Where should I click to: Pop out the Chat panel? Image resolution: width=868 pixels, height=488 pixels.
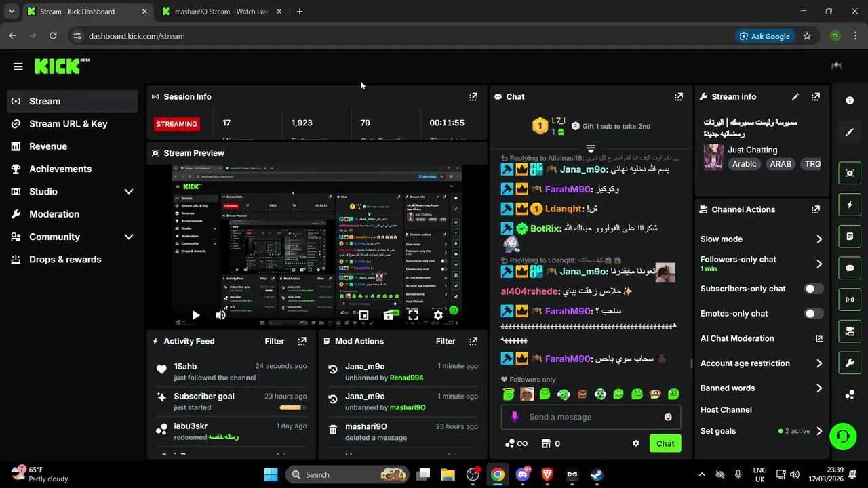pyautogui.click(x=679, y=97)
